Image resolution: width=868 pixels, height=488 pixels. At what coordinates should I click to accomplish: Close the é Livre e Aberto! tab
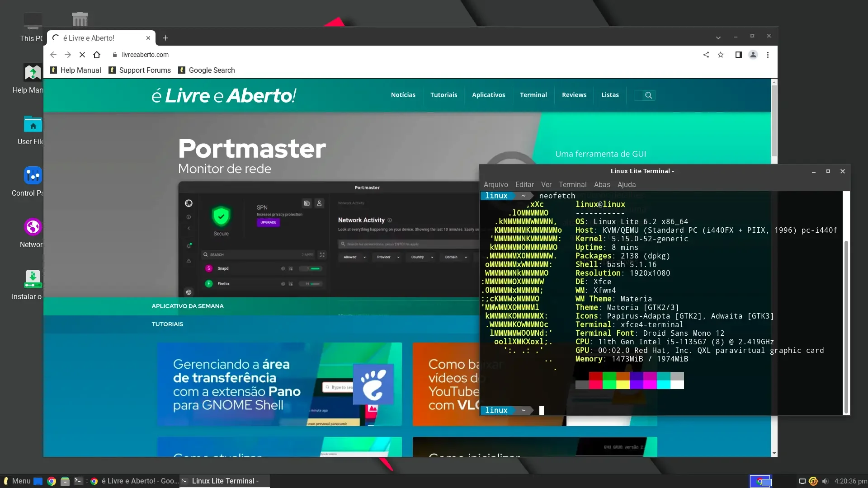pyautogui.click(x=148, y=38)
